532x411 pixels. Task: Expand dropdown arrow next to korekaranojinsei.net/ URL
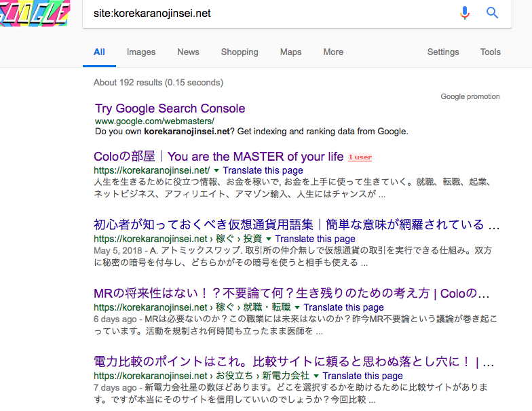click(x=216, y=171)
